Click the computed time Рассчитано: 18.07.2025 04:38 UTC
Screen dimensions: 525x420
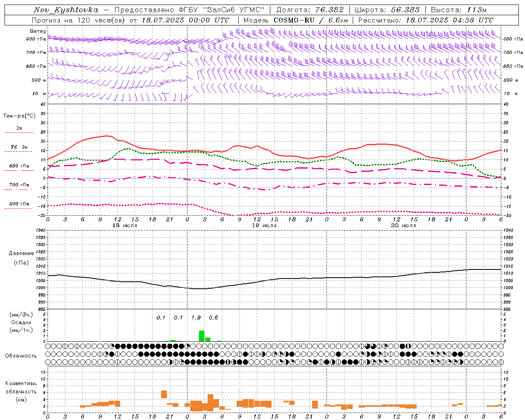[426, 20]
